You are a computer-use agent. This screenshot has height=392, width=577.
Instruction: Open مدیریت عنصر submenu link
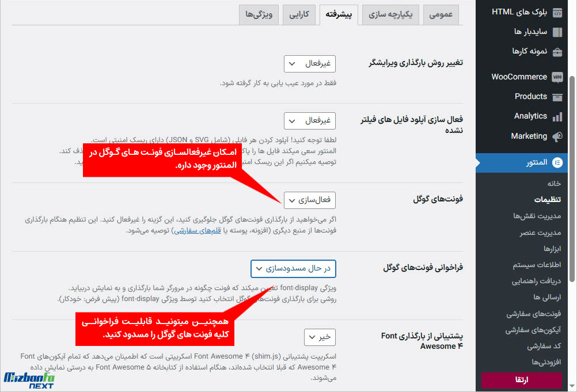pos(540,233)
